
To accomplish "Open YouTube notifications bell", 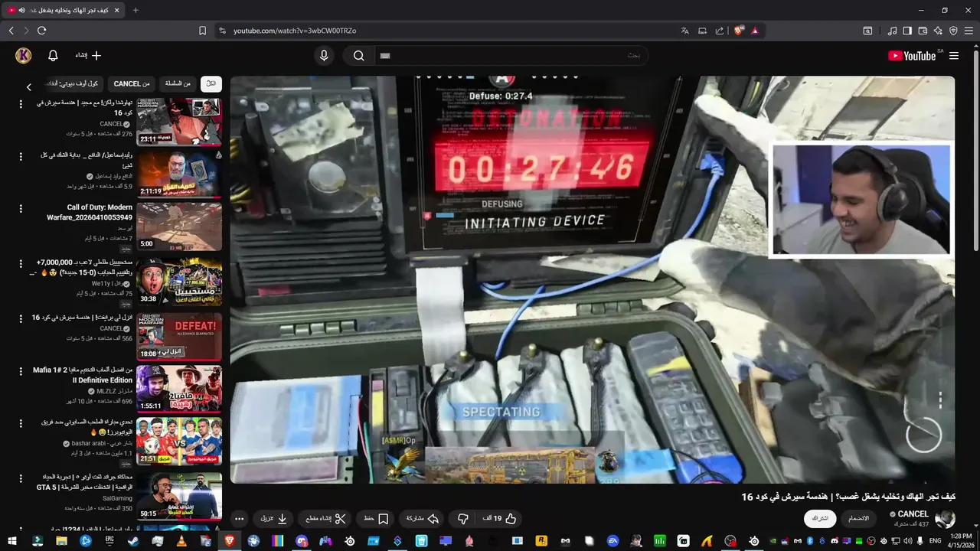I will click(53, 56).
